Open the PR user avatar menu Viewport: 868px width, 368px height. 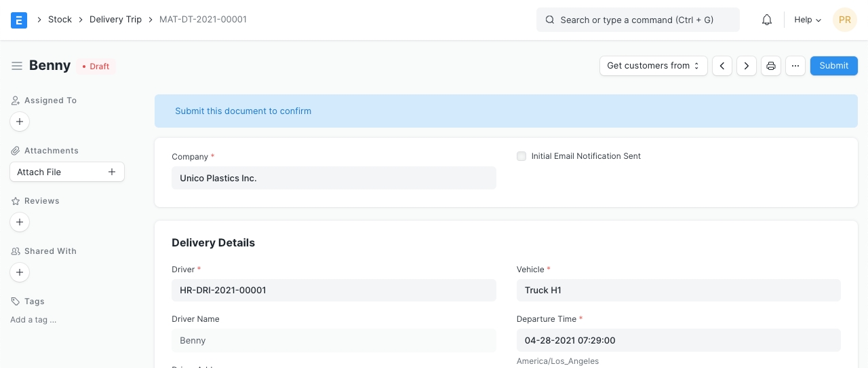pos(845,20)
